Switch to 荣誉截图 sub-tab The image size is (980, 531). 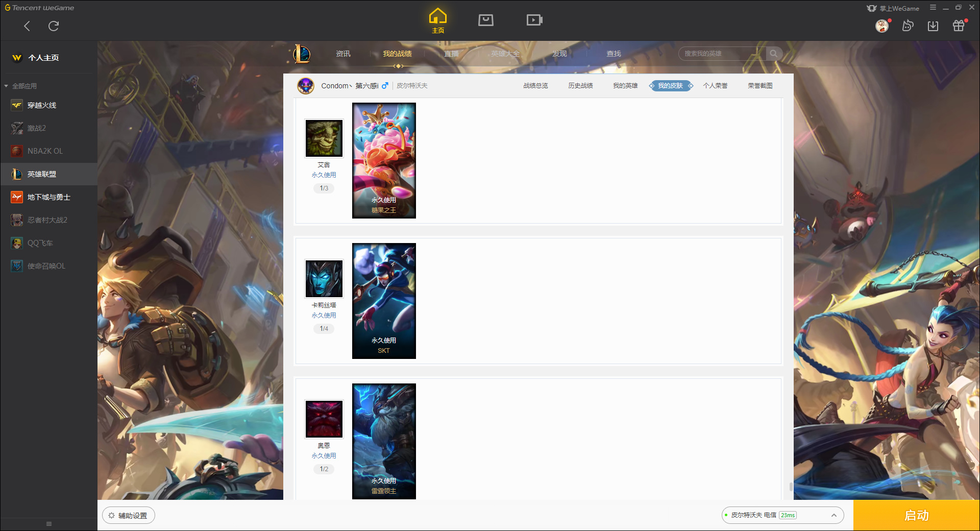[x=760, y=86]
